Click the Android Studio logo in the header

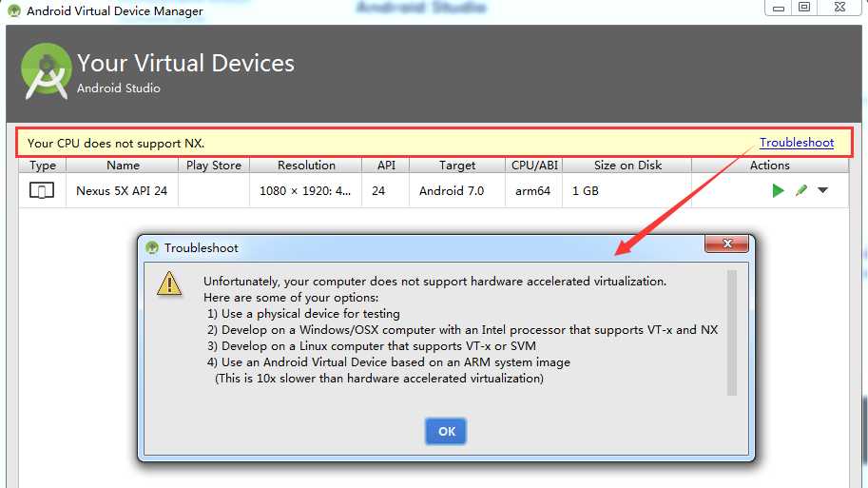click(47, 72)
